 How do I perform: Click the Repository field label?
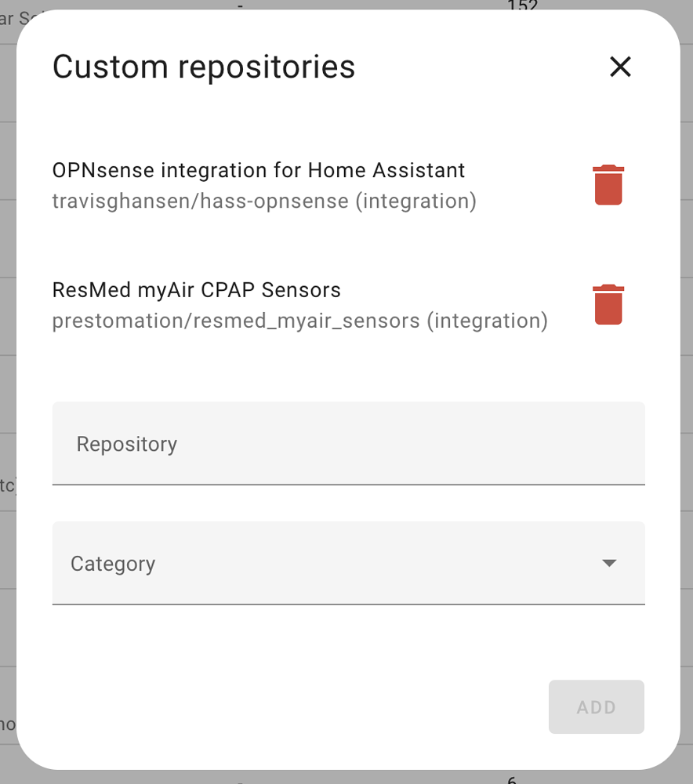point(127,444)
